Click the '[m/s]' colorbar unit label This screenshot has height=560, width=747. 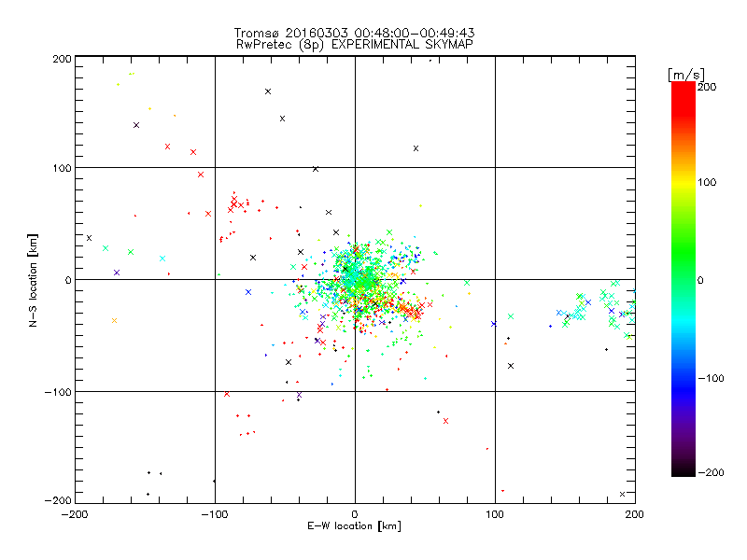point(686,75)
